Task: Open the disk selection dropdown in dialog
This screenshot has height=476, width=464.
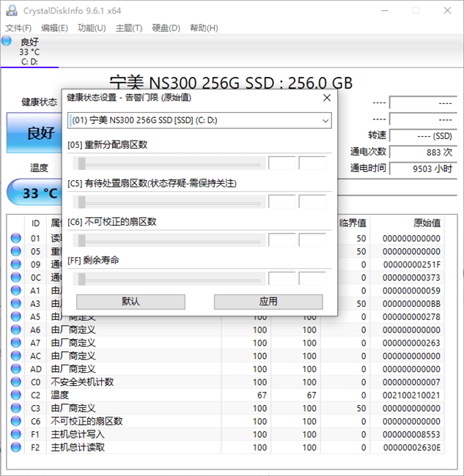Action: click(199, 120)
